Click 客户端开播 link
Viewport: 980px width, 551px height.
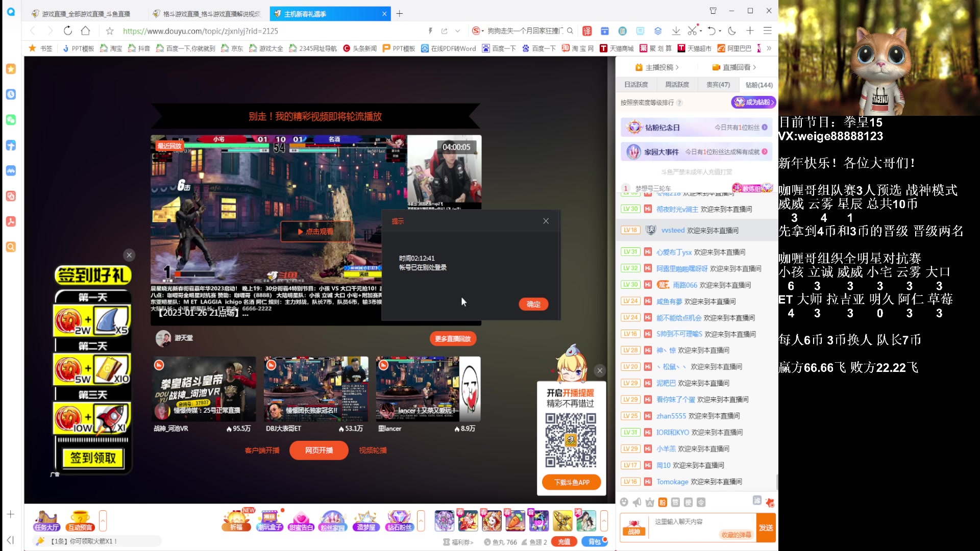pos(262,450)
